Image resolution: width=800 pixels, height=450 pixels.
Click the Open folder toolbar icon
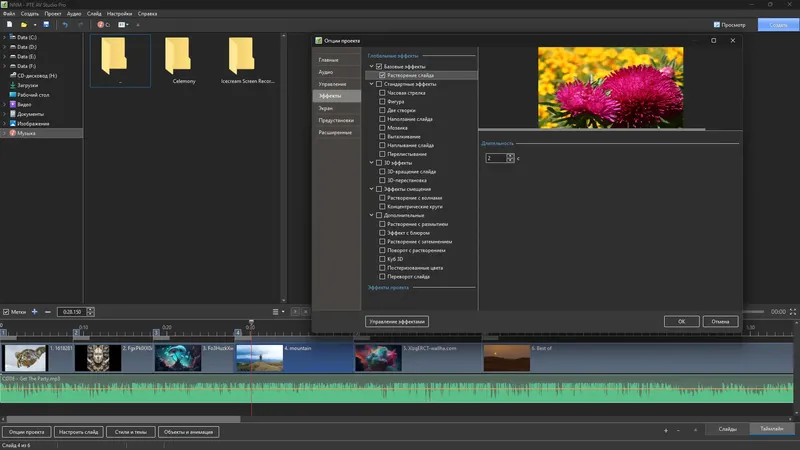24,24
